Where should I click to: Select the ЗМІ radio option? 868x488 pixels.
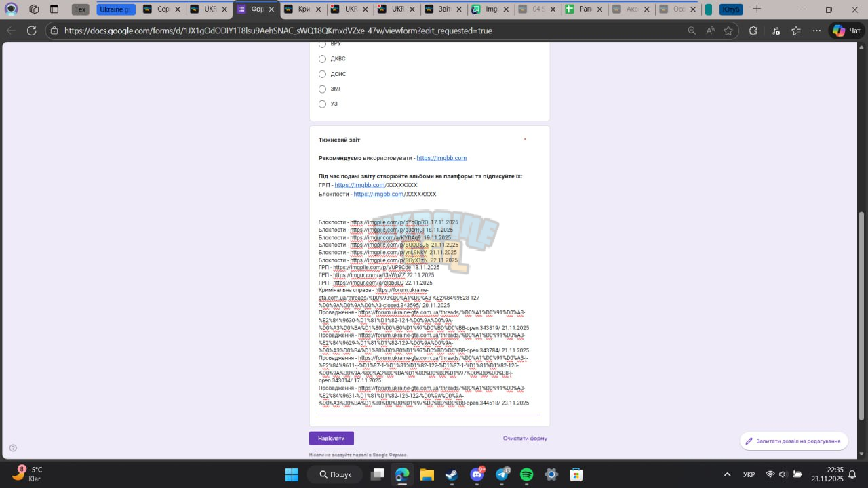(x=322, y=89)
